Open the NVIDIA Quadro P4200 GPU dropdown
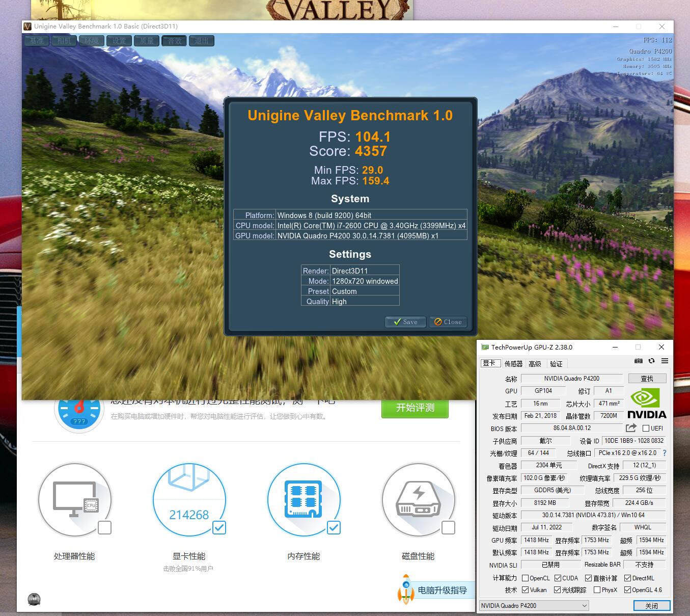The image size is (690, 616). point(534,605)
